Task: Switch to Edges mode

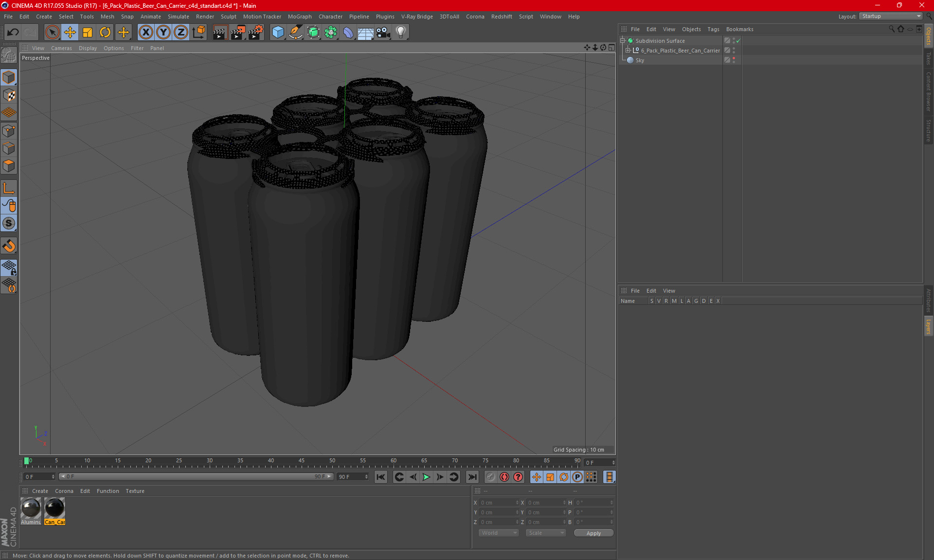Action: tap(9, 148)
